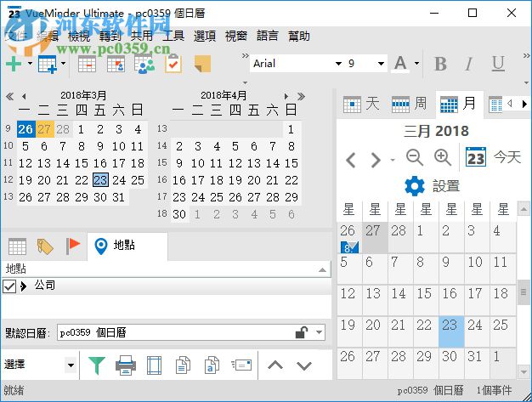Open the 視窗 menu
Viewport: 532px width, 402px height.
click(235, 36)
